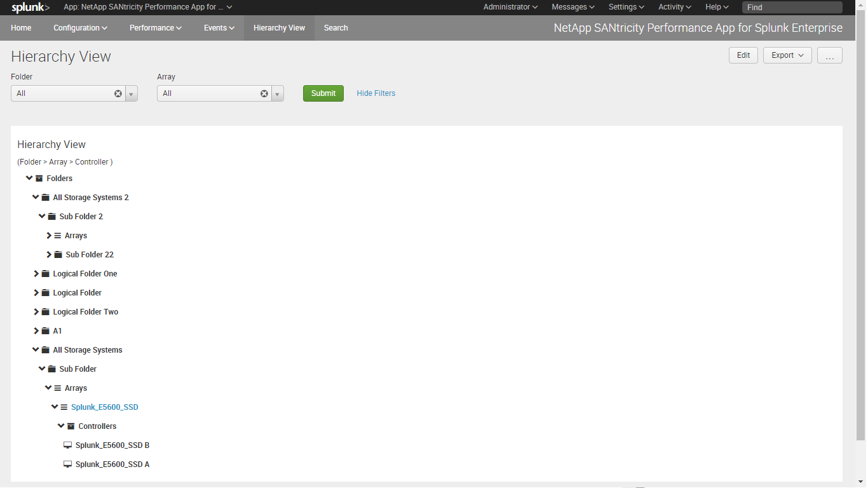Collapse All Storage Systems folder
Viewport: 868px width, 488px height.
tap(36, 349)
